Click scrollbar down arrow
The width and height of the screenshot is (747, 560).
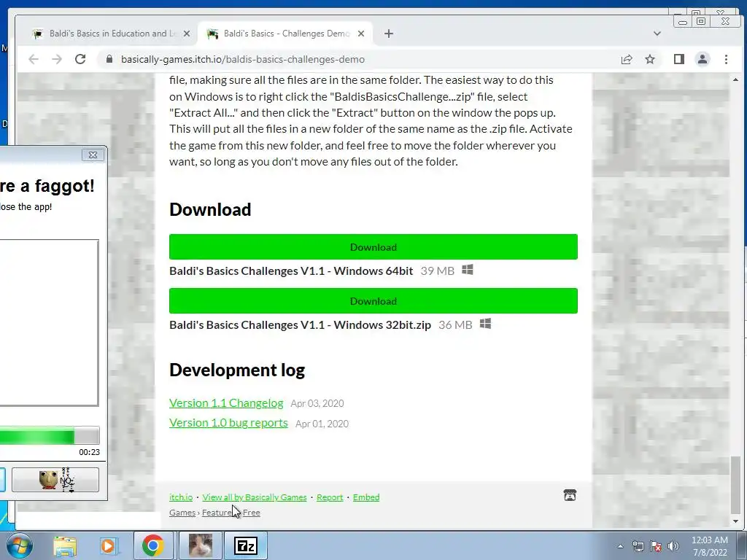click(735, 521)
